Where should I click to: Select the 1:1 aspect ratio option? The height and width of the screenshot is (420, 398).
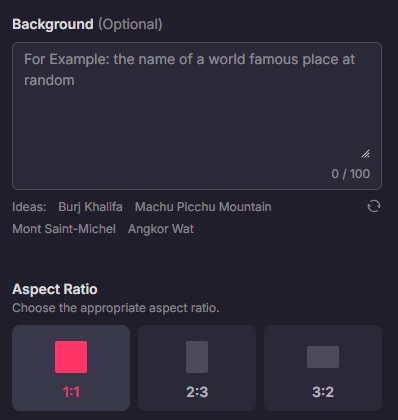point(71,368)
